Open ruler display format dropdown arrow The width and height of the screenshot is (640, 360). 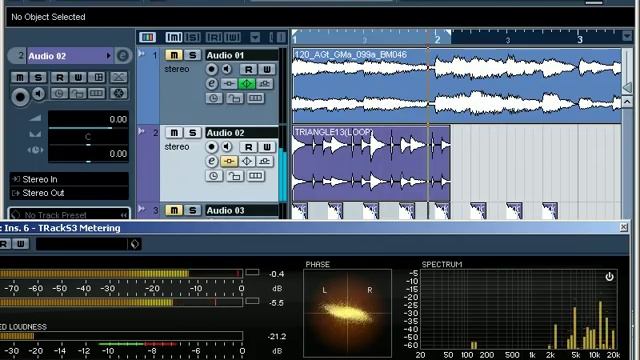627,36
